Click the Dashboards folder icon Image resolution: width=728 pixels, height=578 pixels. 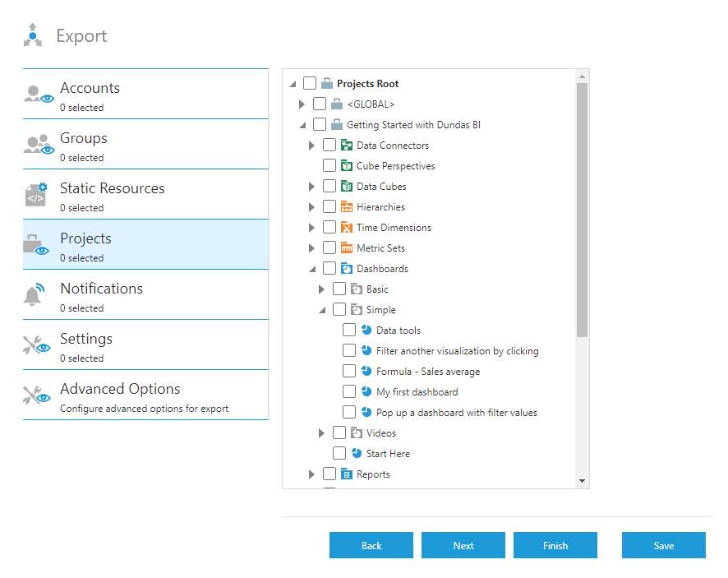(347, 269)
